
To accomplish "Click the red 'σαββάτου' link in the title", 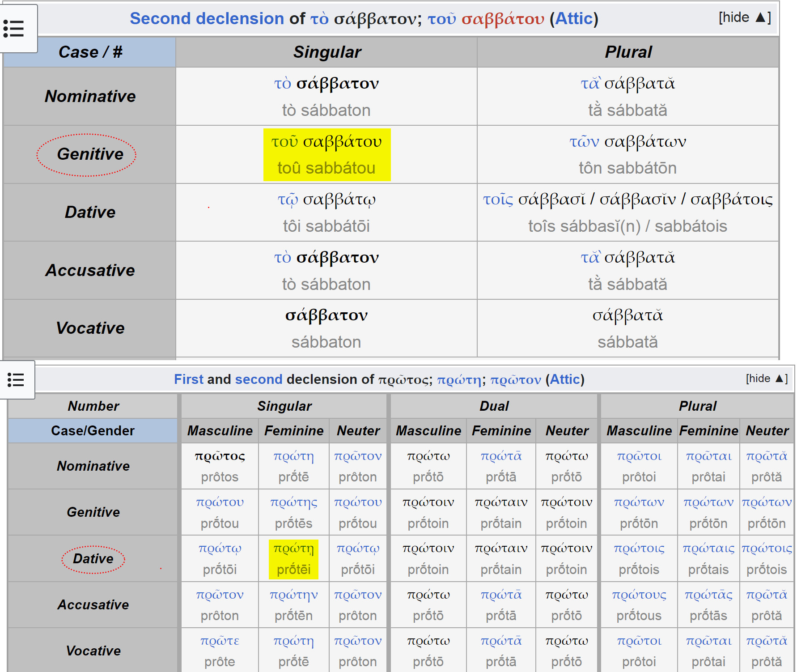I will coord(503,18).
